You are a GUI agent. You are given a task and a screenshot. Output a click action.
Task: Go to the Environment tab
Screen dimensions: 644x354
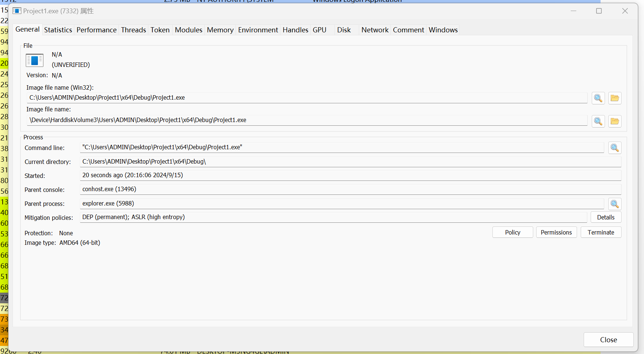(258, 30)
